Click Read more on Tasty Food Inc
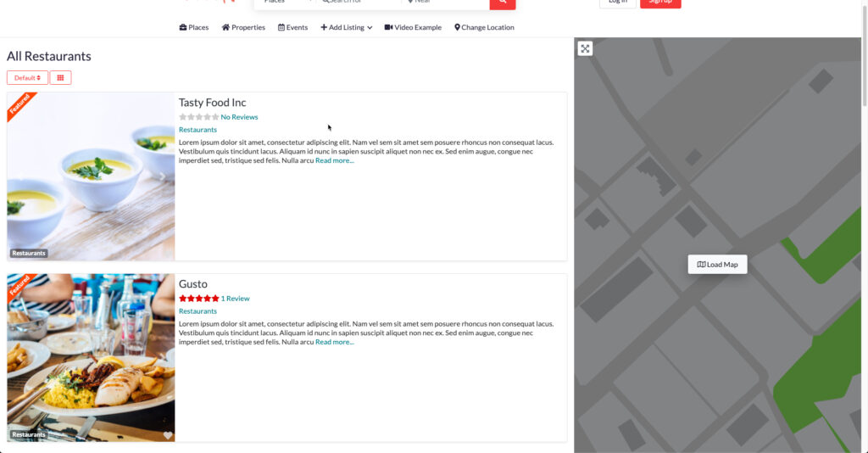Image resolution: width=868 pixels, height=453 pixels. click(334, 160)
